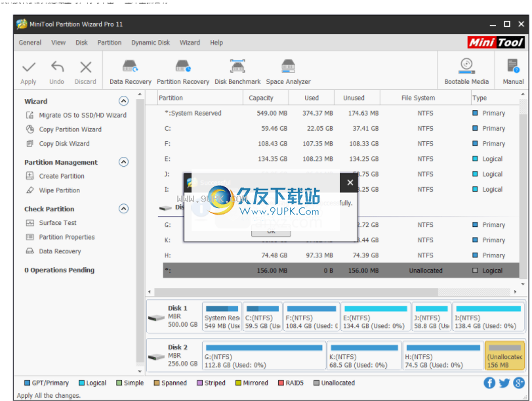The image size is (532, 401).
Task: Start the Disk Benchmark tool
Action: click(237, 72)
